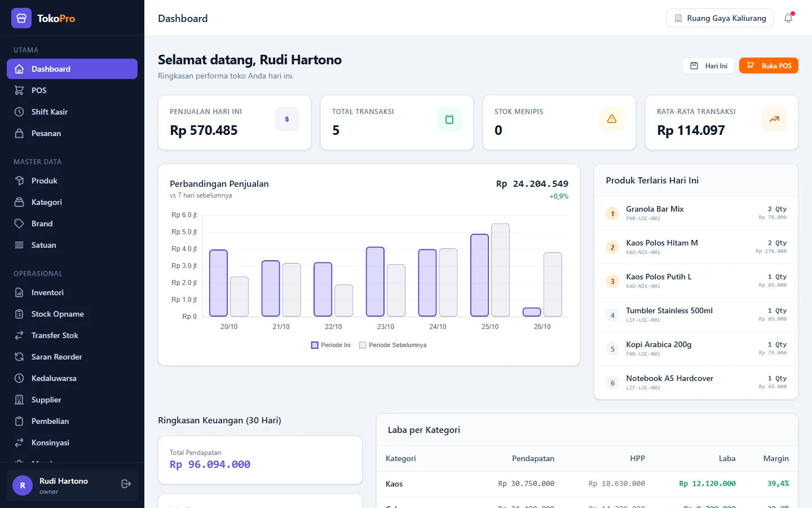Screen dimensions: 812x508
Task: Click the Pesanan bag icon
Action: coord(19,133)
